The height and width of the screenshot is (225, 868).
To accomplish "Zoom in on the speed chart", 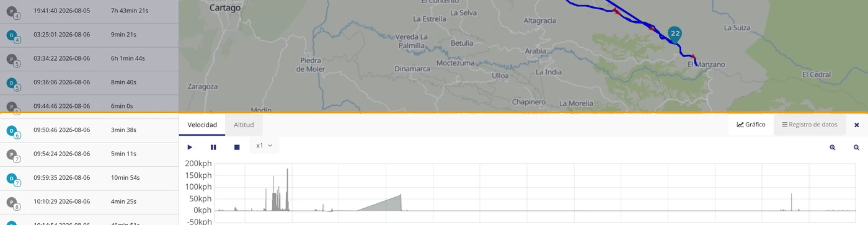I will [833, 148].
